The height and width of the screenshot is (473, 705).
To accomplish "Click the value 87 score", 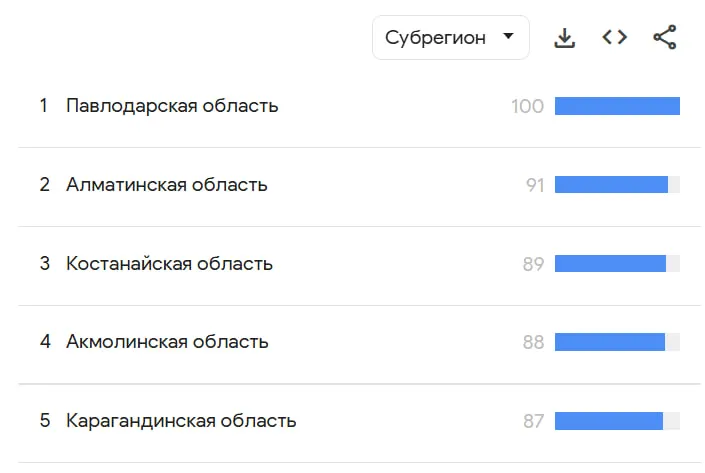I will point(533,421).
